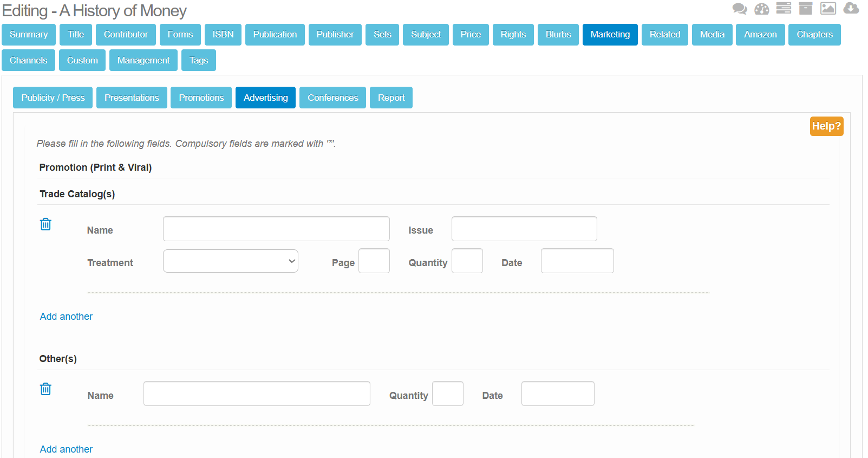The height and width of the screenshot is (458, 868).
Task: Expand the Treatment dropdown
Action: (x=230, y=261)
